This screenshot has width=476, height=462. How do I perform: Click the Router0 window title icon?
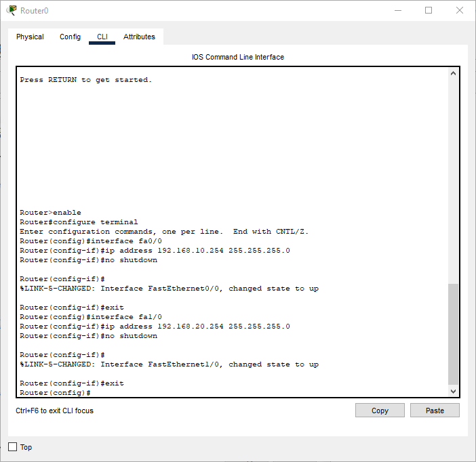pos(12,10)
